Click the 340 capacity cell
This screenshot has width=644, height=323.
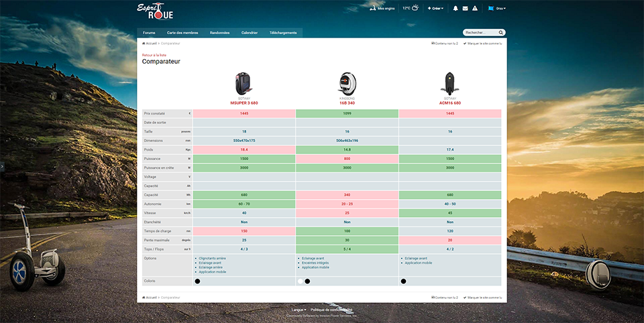[x=347, y=195]
